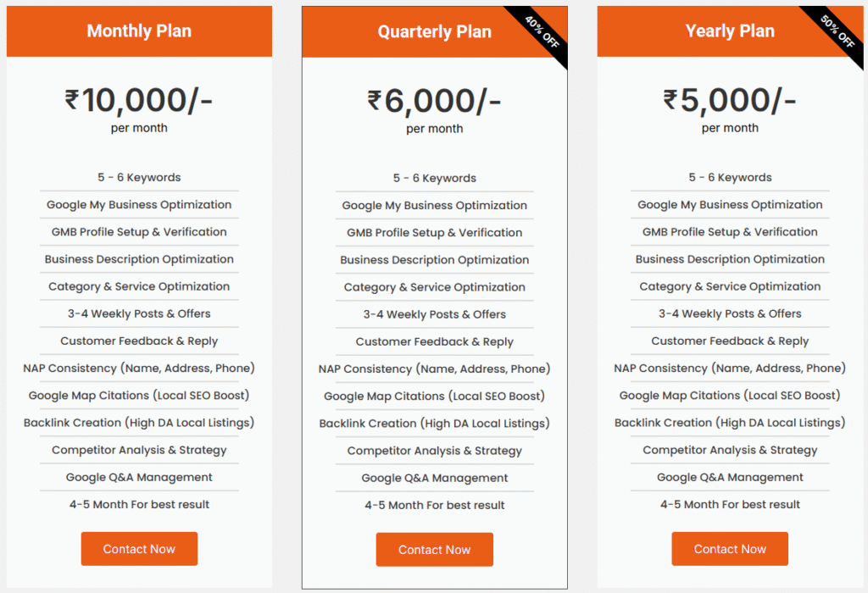Viewport: 868px width, 593px height.
Task: Click the ₹6,000/- quarterly price
Action: click(x=434, y=102)
